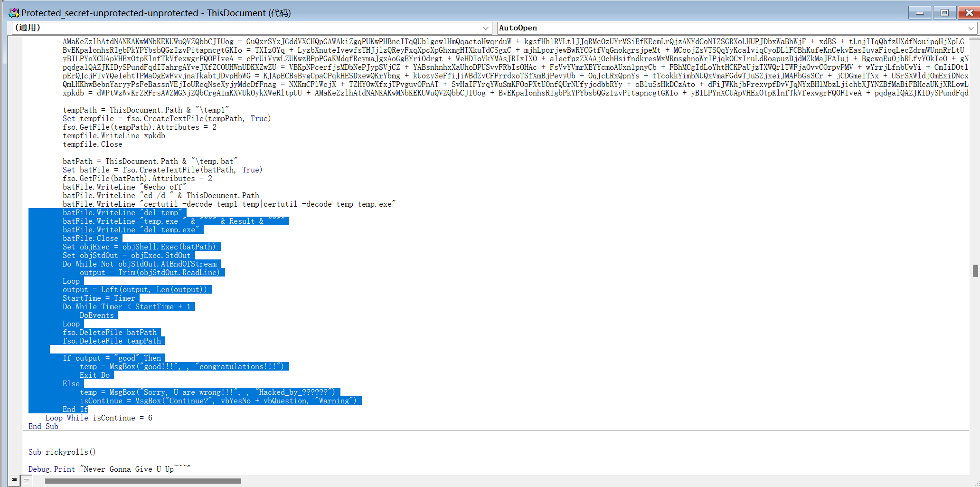Close the ThisDocument code window

969,13
